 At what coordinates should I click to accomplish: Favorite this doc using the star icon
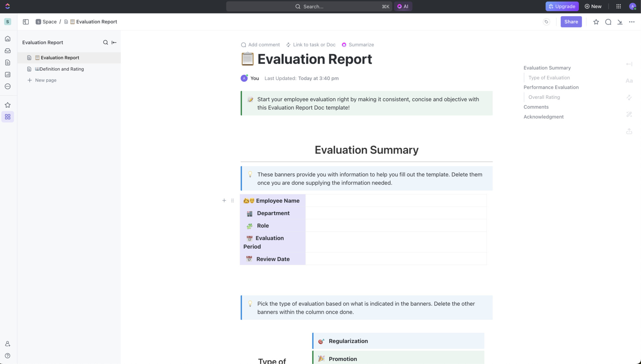pos(596,22)
